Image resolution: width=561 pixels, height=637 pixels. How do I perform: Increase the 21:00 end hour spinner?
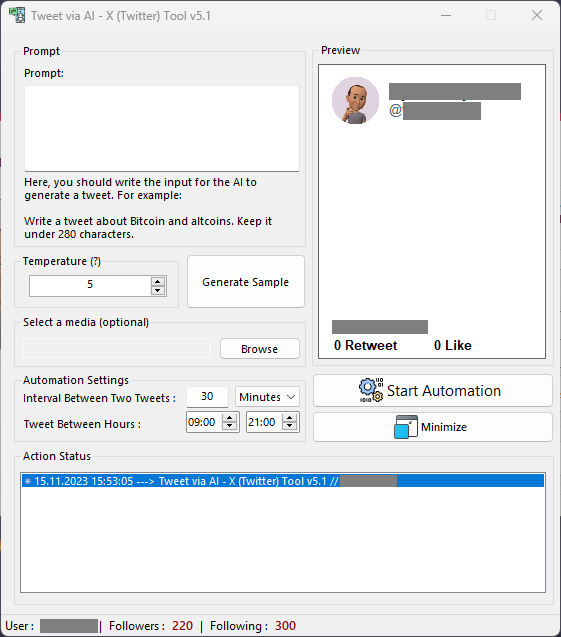pos(289,418)
